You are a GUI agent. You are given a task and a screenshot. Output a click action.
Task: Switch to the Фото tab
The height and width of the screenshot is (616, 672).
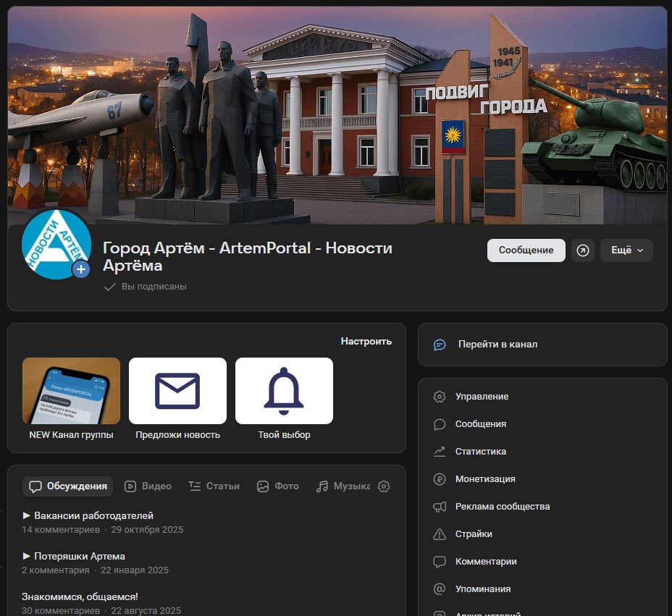click(277, 486)
